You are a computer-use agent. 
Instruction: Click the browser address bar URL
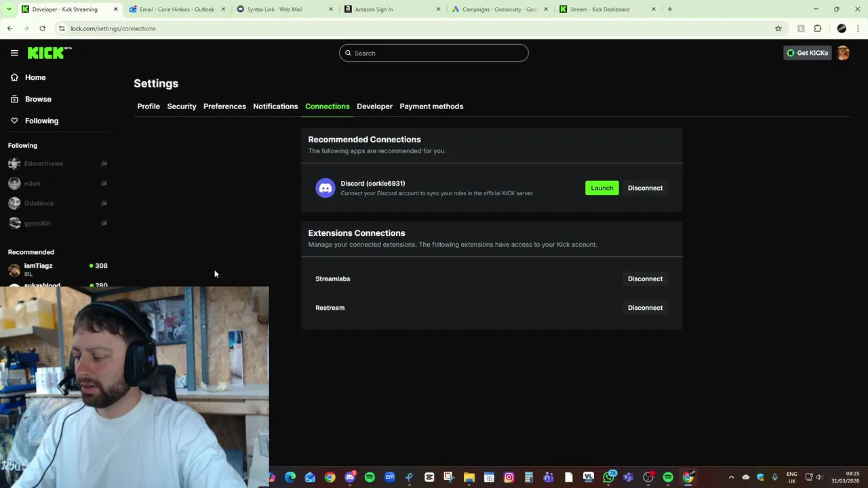point(113,28)
